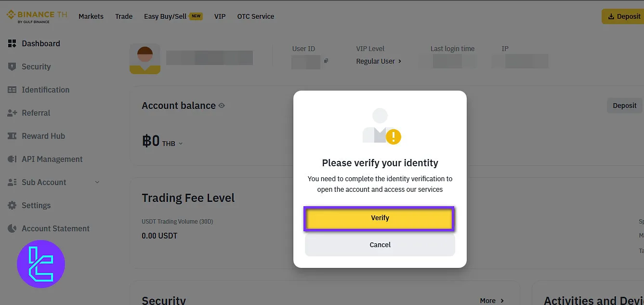Open the Markets menu

(x=91, y=16)
